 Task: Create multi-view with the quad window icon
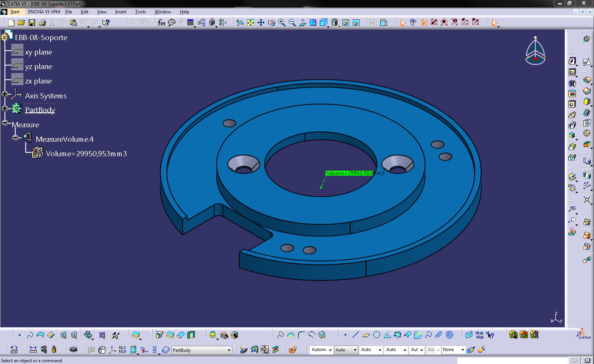313,23
